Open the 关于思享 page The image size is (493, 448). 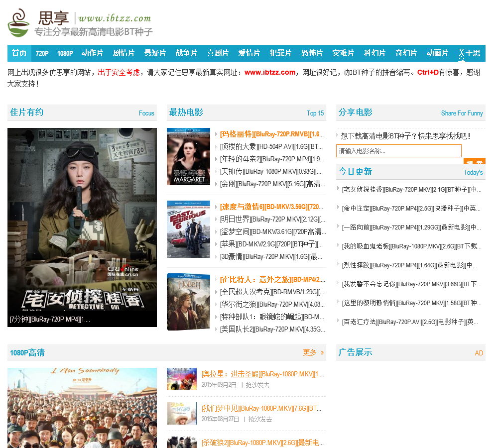(469, 54)
